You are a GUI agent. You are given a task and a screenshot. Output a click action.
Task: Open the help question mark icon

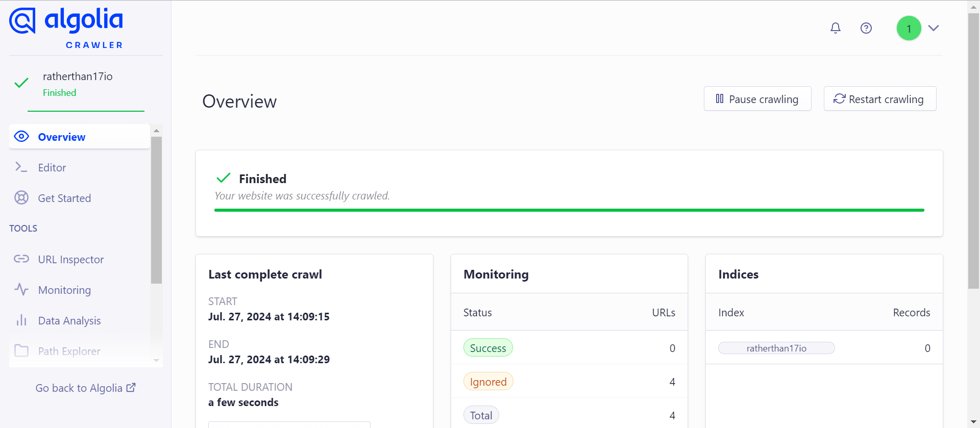point(866,28)
